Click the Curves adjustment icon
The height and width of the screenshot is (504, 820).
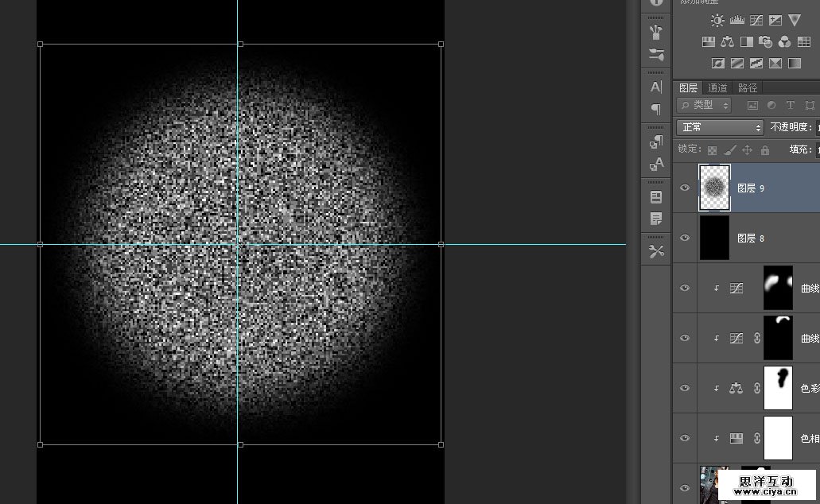(756, 21)
